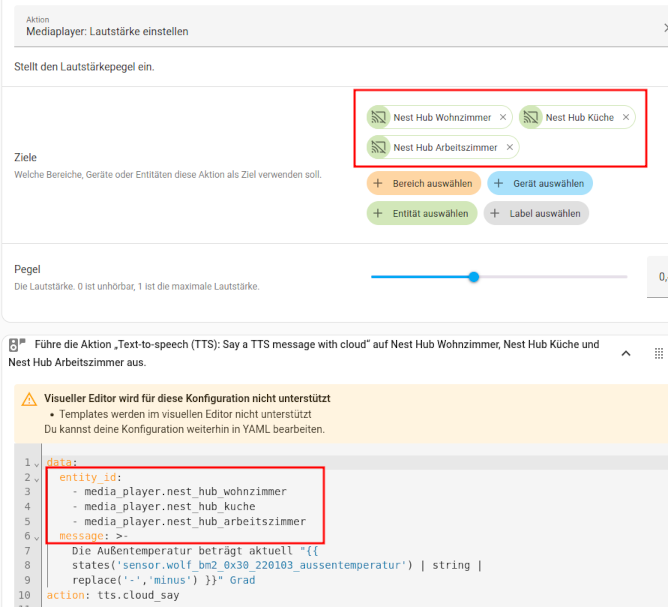Screen dimensions: 668x607
Task: Click the plus icon on Bereich auswählen
Action: click(377, 184)
